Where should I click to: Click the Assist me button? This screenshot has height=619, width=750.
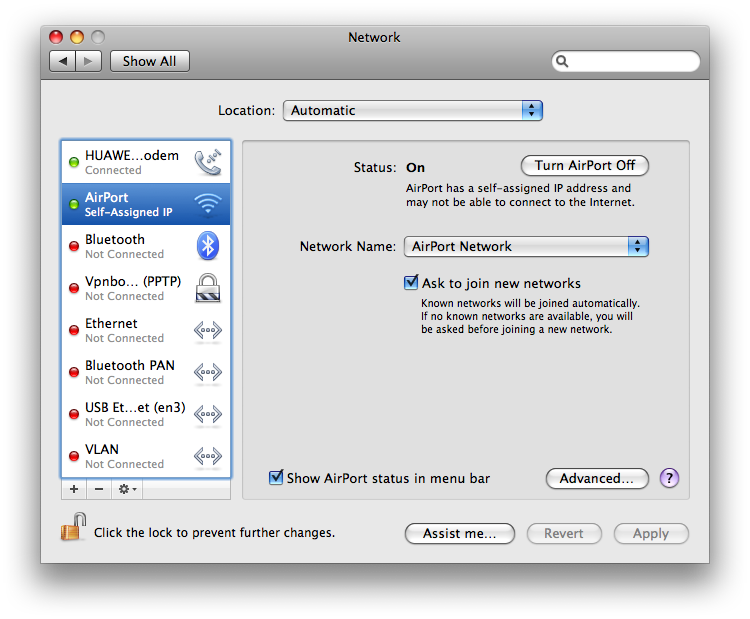460,533
